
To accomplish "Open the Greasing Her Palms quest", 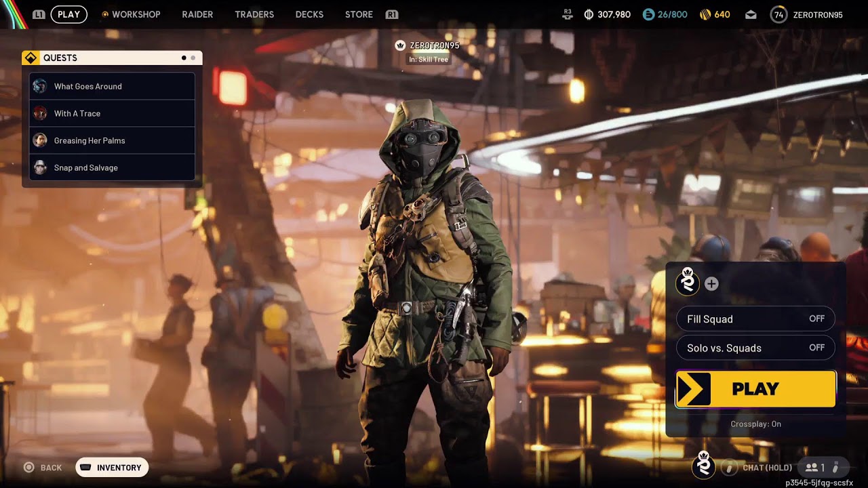I will click(112, 140).
